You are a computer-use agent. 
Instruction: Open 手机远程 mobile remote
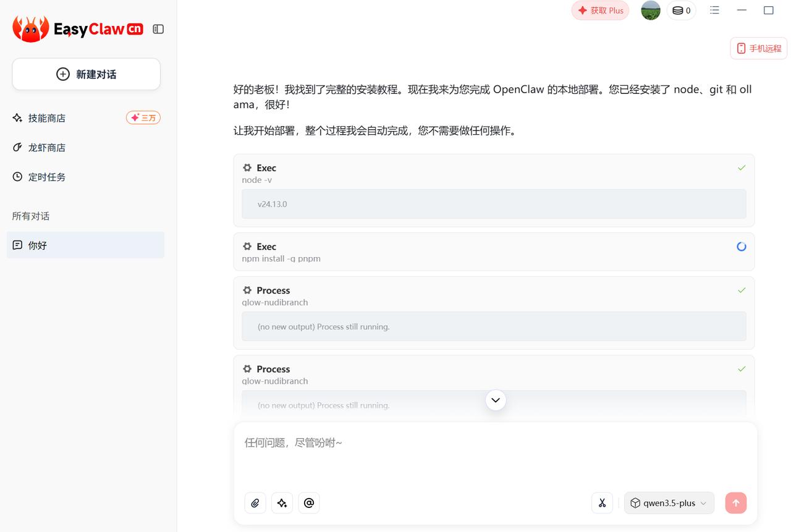click(759, 48)
